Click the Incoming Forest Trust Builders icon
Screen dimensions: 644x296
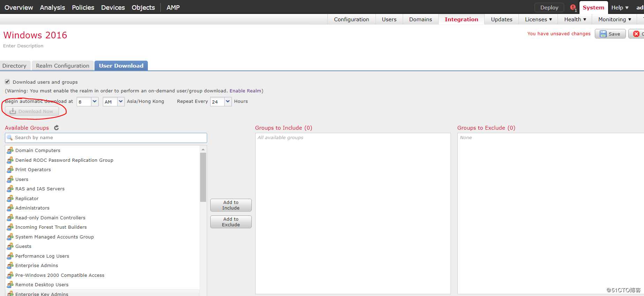pos(10,227)
